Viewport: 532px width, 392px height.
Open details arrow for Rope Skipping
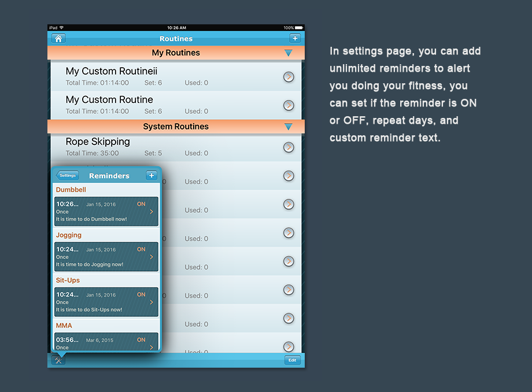[289, 147]
